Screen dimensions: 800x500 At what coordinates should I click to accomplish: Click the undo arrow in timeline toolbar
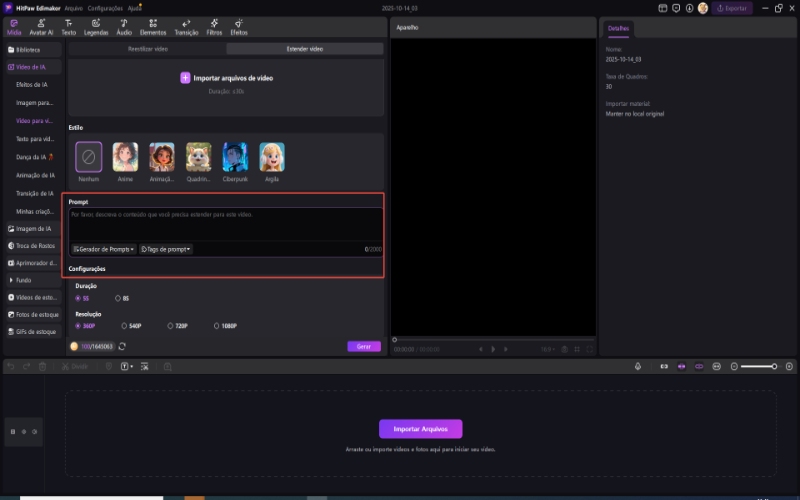point(11,366)
